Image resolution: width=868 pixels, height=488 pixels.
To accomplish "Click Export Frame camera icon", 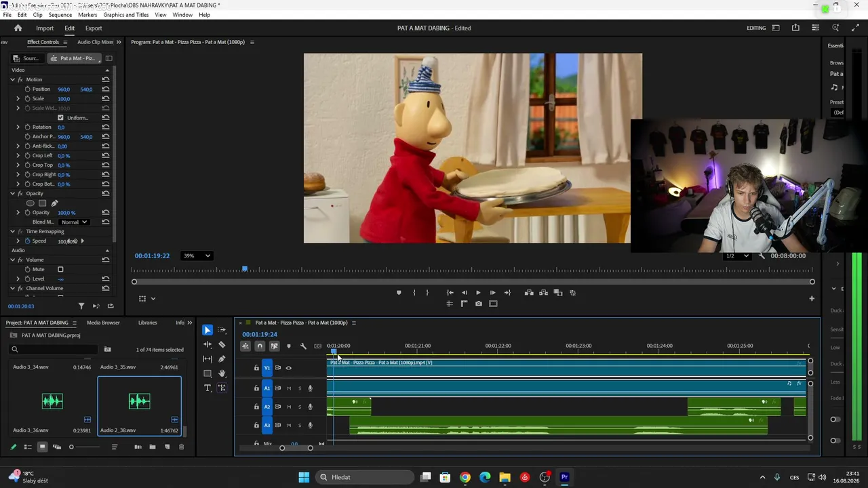I will coord(479,304).
